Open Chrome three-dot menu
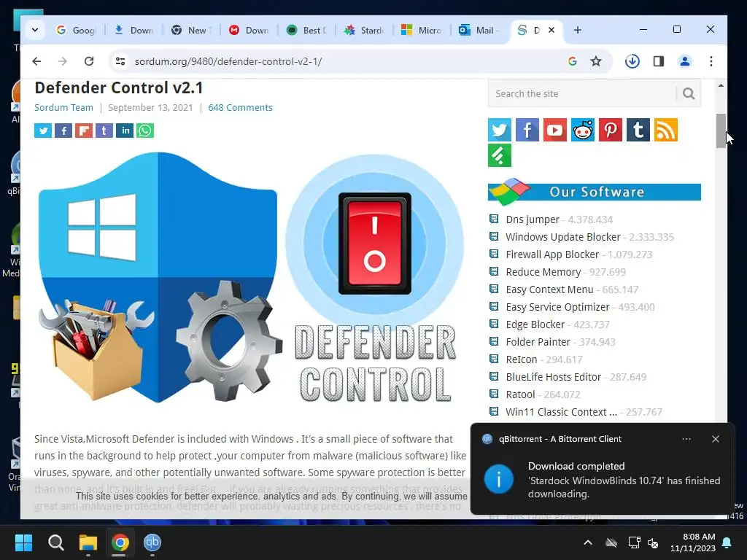The height and width of the screenshot is (560, 747). [711, 61]
